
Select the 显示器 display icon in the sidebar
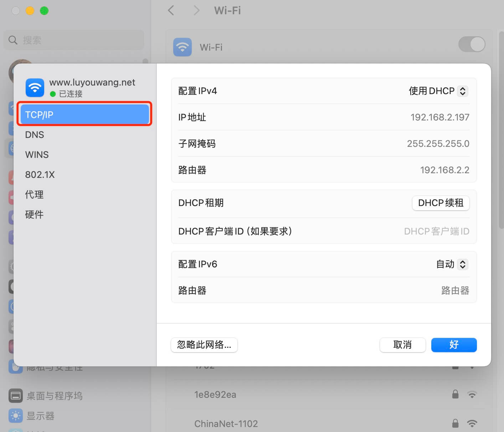(15, 415)
